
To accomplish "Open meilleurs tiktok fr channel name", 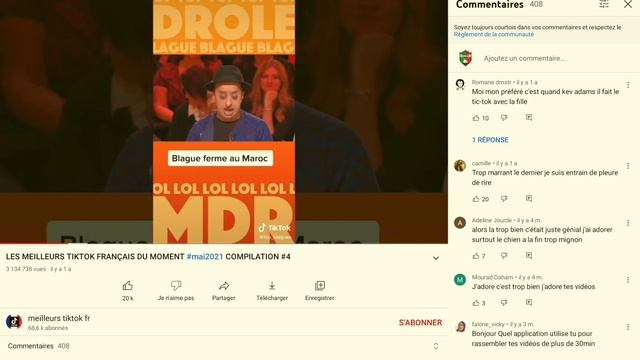I will coord(59,318).
